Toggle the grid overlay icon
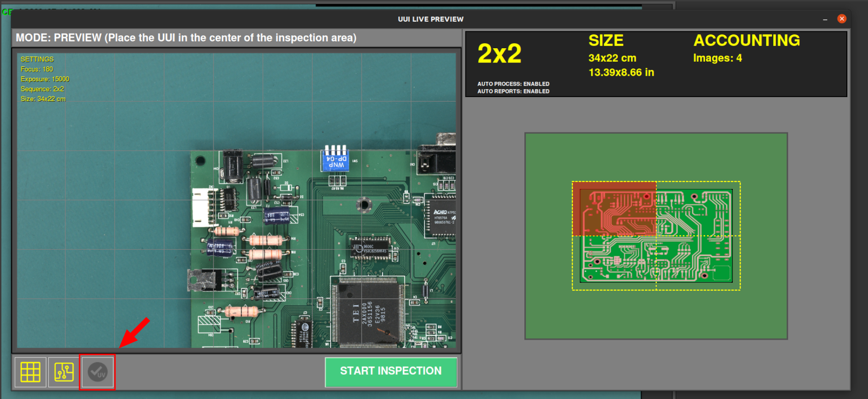 (x=30, y=372)
